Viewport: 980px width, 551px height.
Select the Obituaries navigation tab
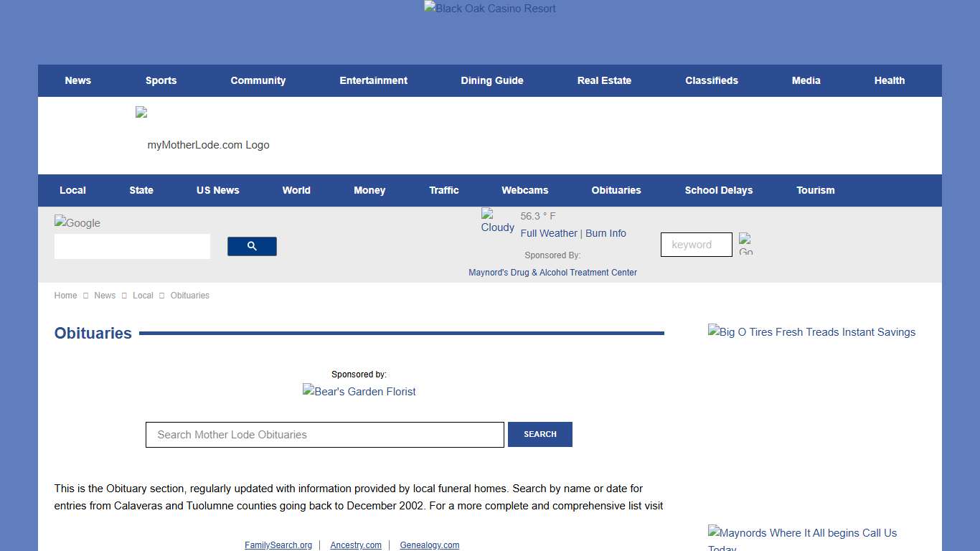click(616, 190)
